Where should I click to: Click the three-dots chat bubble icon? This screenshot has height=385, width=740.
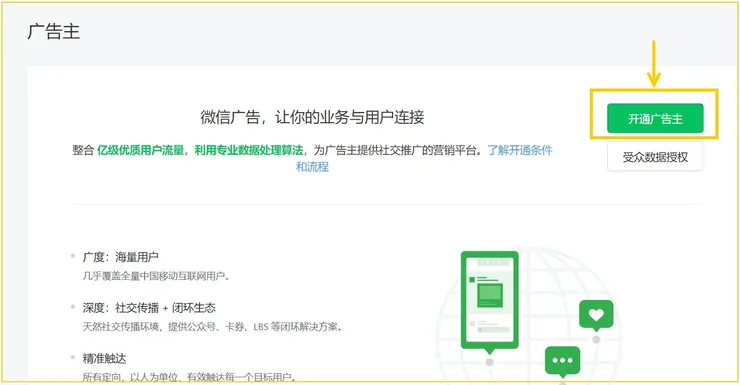[x=562, y=361]
